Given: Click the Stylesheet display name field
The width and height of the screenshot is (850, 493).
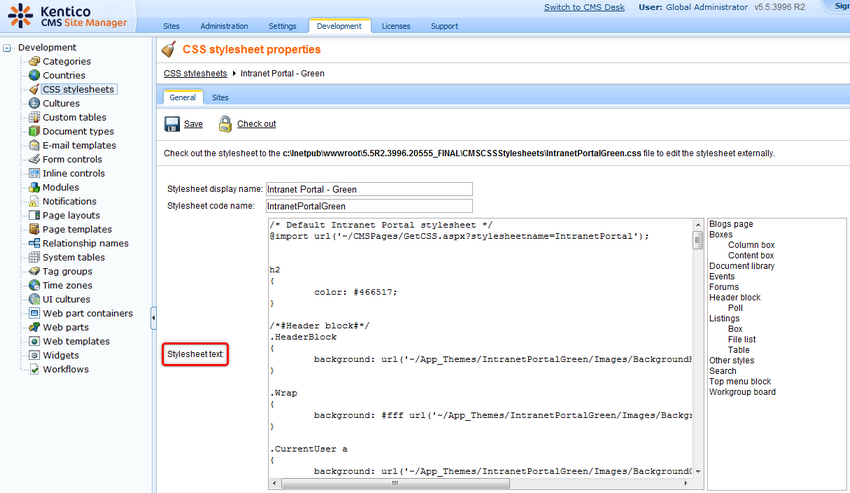Looking at the screenshot, I should [x=369, y=189].
